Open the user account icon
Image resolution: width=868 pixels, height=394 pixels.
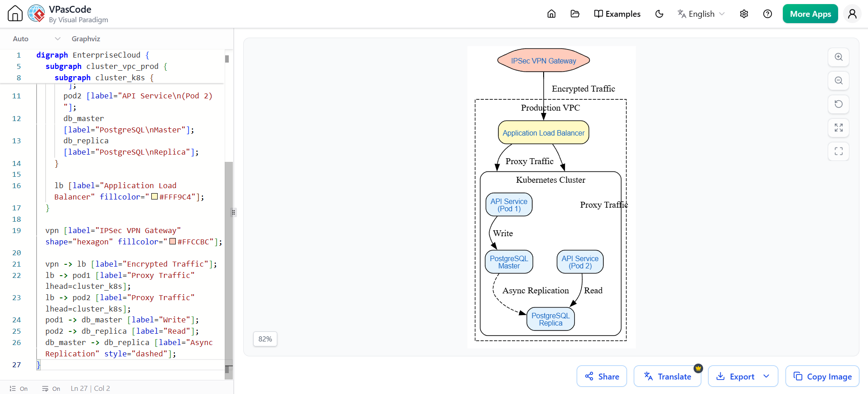[852, 14]
